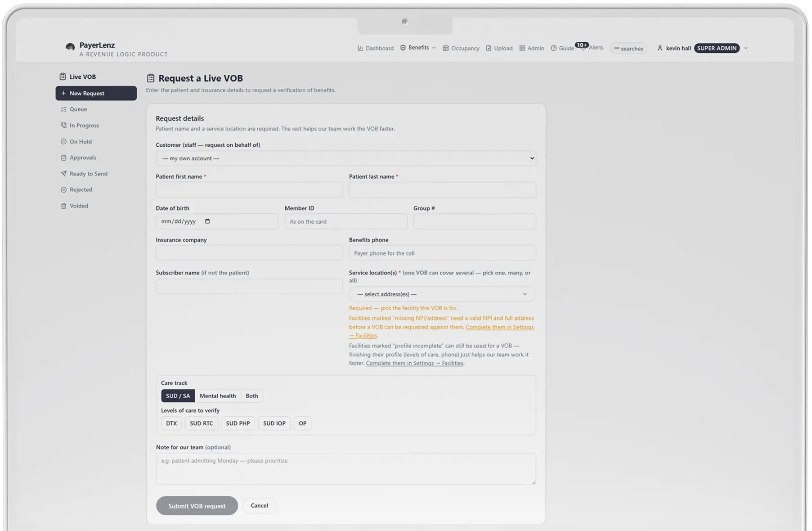Image resolution: width=812 pixels, height=531 pixels.
Task: Focus the Group # field
Action: tap(475, 221)
